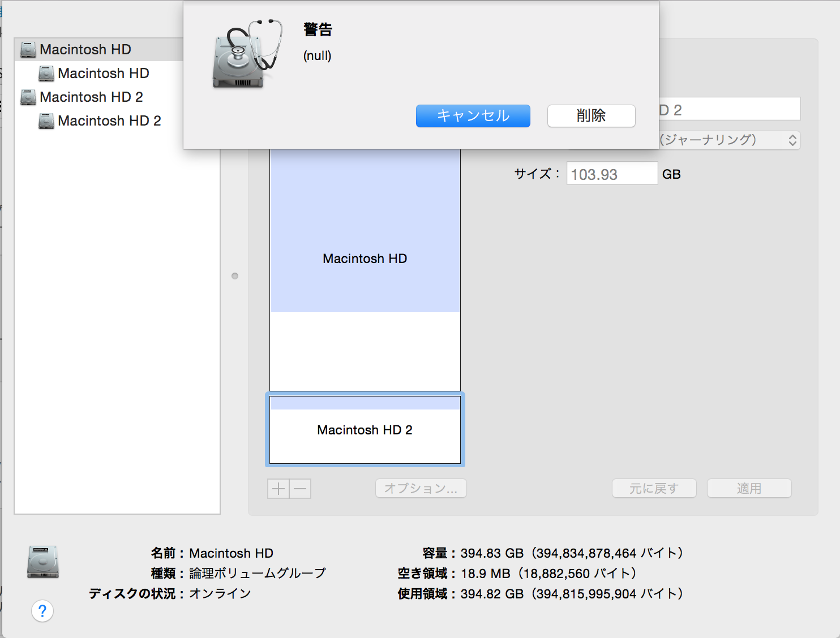This screenshot has height=638, width=840.
Task: Click the 警告 warning title text
Action: coord(318,29)
